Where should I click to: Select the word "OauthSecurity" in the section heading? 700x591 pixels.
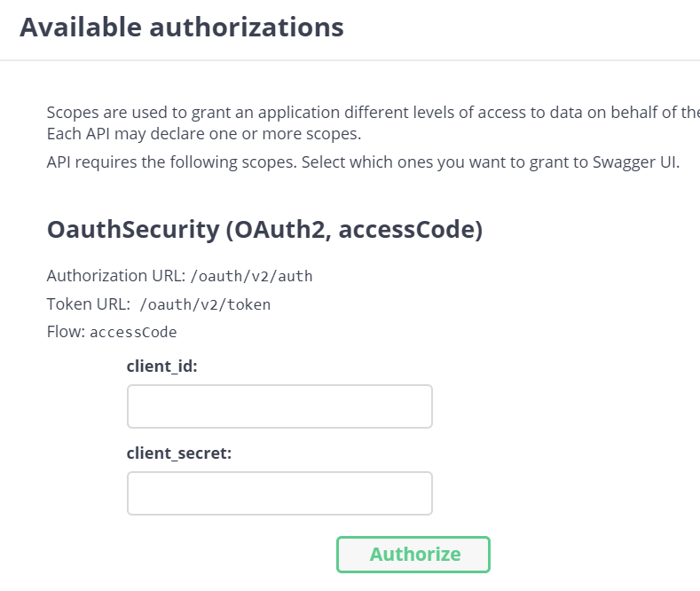132,230
